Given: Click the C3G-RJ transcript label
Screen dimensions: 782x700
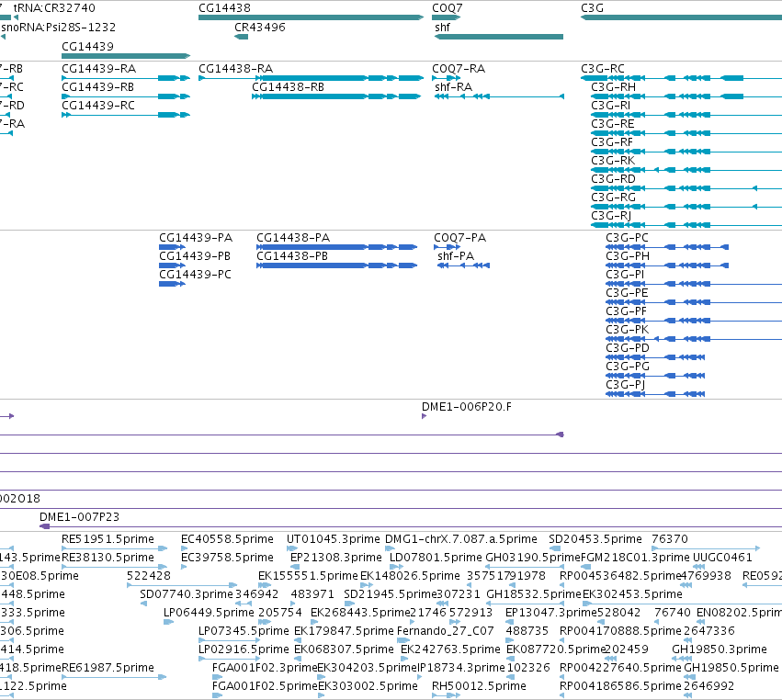Looking at the screenshot, I should (611, 216).
